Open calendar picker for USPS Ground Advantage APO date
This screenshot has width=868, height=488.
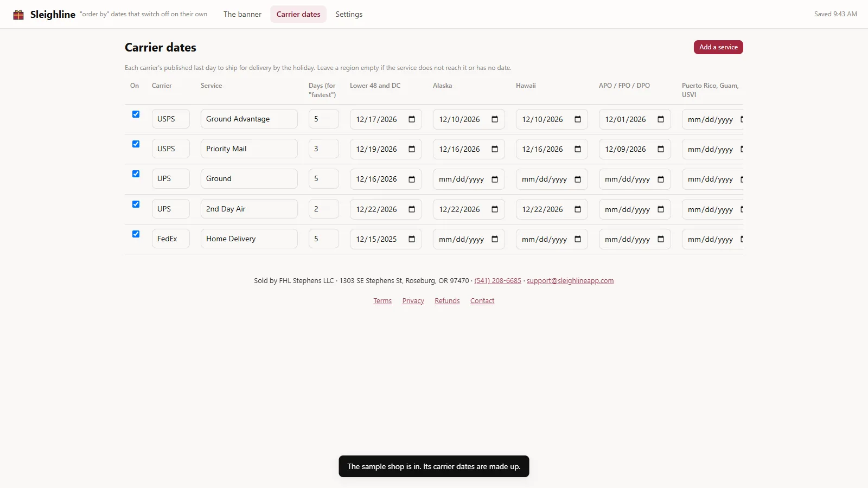tap(661, 119)
